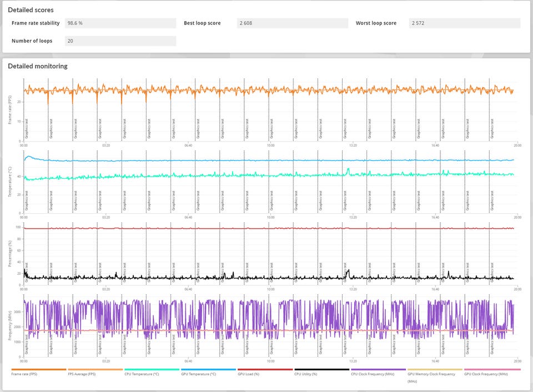Viewport: 533px width, 392px height.
Task: Click the Detailed scores heading
Action: point(31,9)
